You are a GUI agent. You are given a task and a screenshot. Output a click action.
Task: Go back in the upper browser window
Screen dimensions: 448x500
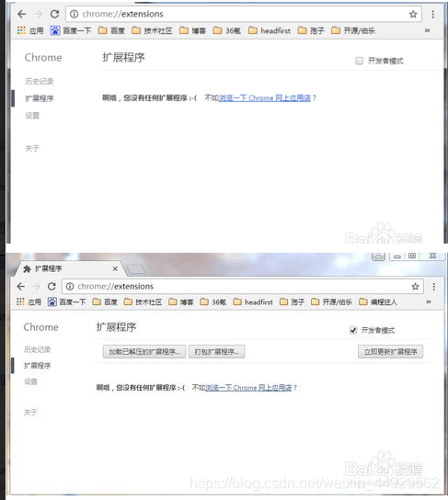[22, 14]
